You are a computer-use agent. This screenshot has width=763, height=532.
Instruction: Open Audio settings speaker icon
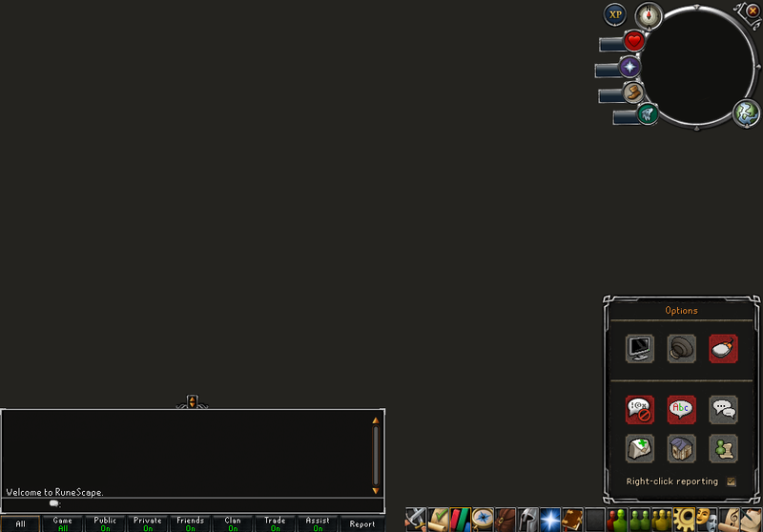[x=681, y=349]
